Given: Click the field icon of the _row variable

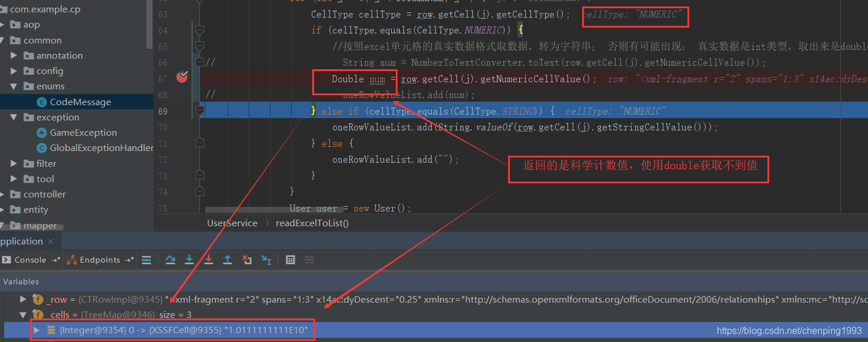Looking at the screenshot, I should (x=38, y=300).
